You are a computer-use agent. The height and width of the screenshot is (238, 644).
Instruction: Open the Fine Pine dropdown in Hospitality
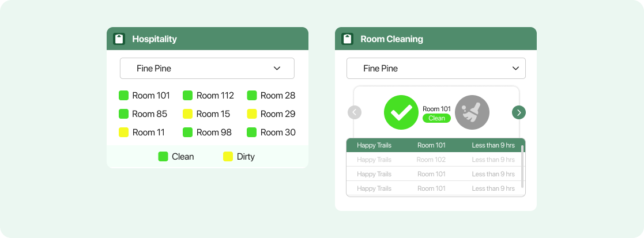207,68
